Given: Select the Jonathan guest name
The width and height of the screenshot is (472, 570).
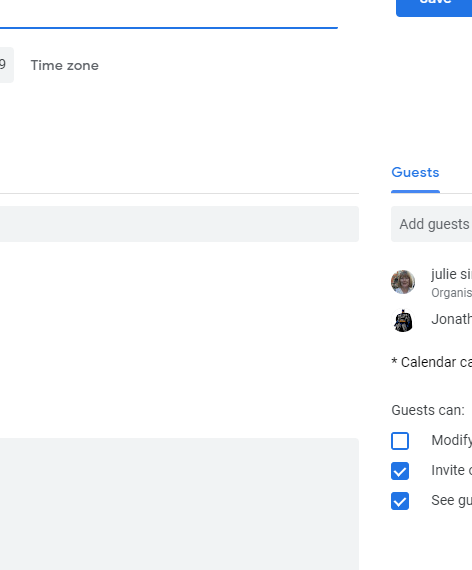Looking at the screenshot, I should click(451, 319).
